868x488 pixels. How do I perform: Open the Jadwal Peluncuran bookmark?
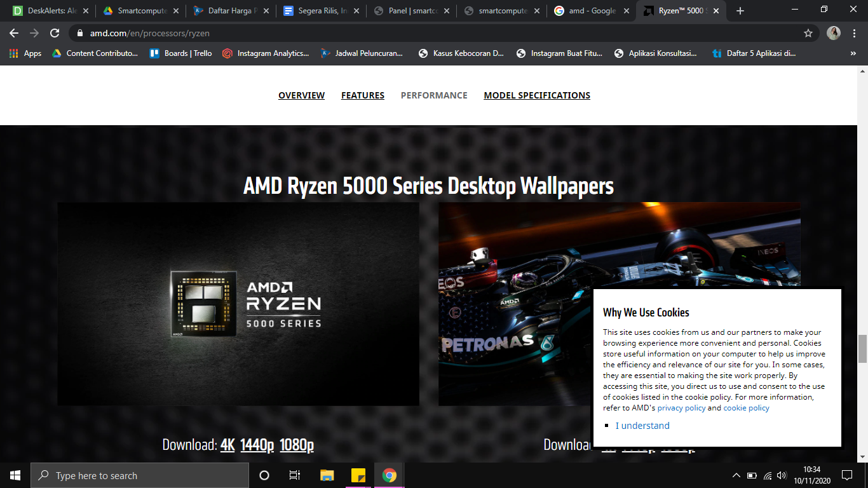(362, 53)
